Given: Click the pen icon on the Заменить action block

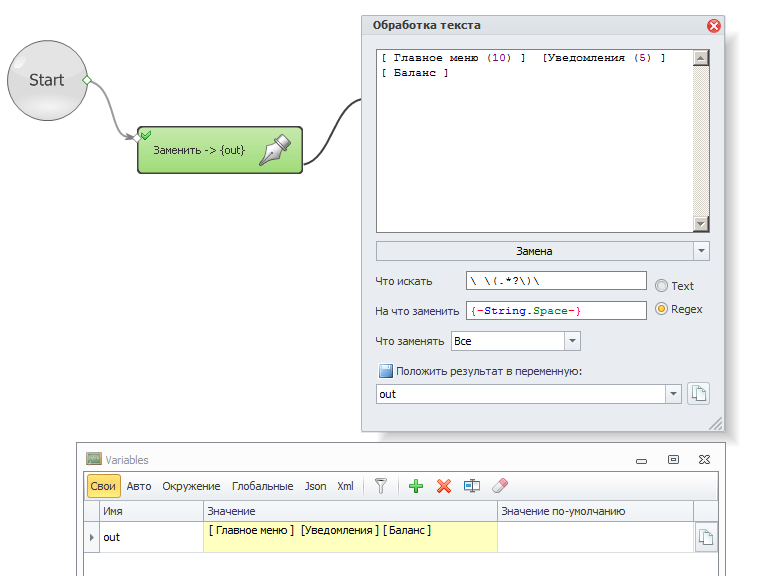Looking at the screenshot, I should point(274,150).
